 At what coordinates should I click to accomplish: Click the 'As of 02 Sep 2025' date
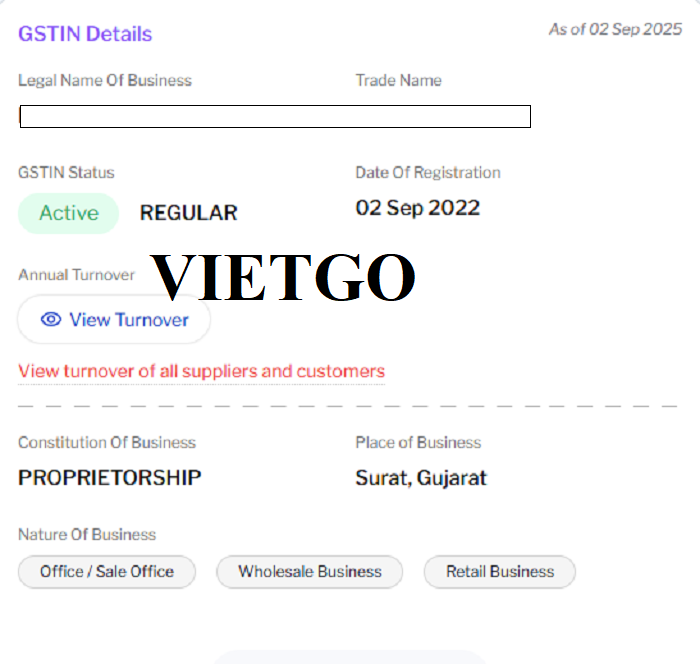(615, 29)
